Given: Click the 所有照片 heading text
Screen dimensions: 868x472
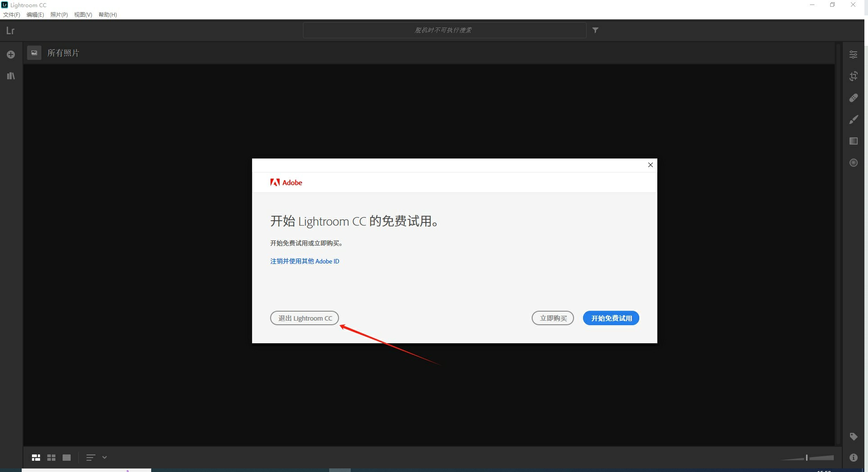Looking at the screenshot, I should click(63, 53).
